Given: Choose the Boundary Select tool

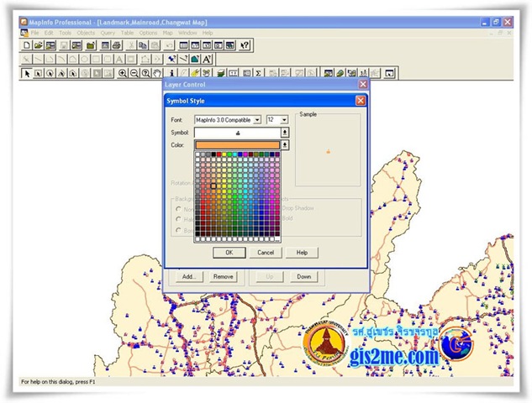Looking at the screenshot, I should (73, 73).
